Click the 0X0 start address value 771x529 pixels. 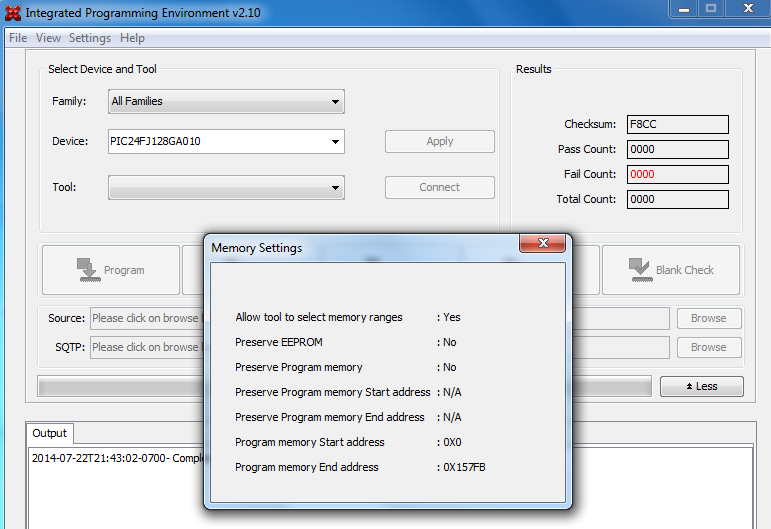point(452,442)
